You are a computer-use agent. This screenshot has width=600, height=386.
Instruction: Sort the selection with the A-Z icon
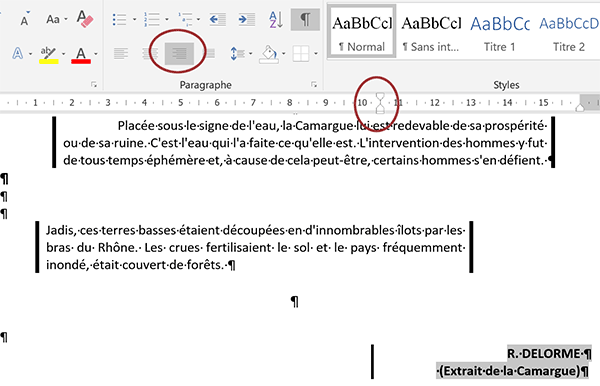[276, 19]
